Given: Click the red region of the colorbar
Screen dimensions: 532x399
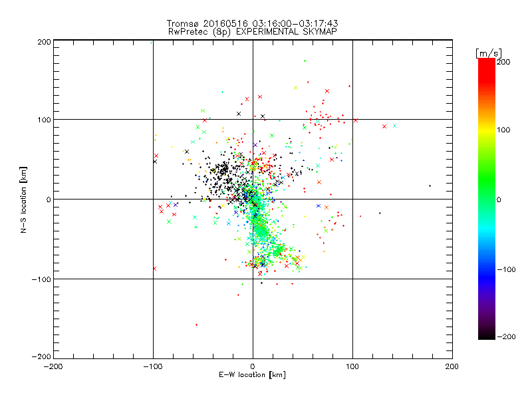Looking at the screenshot, I should coord(487,71).
